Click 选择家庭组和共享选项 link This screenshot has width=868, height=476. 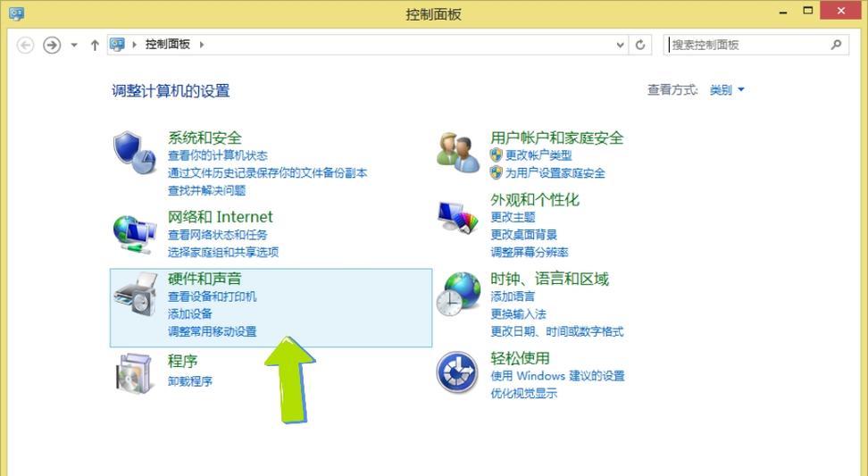(x=223, y=253)
